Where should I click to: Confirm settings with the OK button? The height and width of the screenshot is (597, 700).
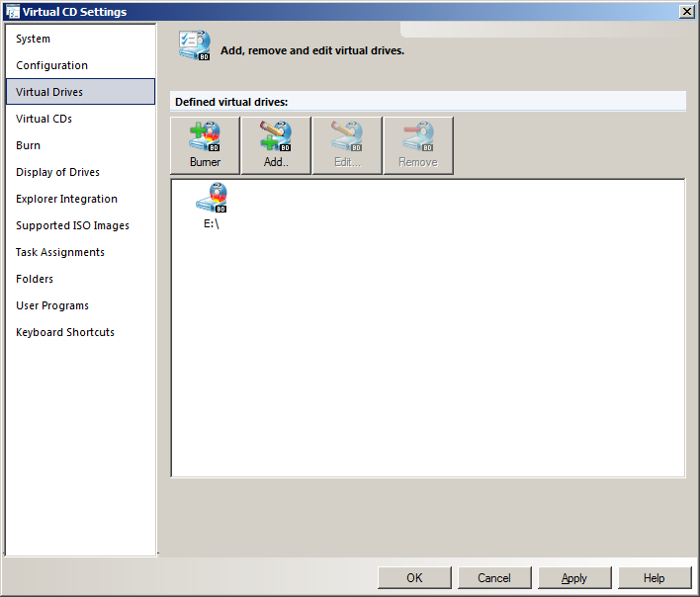point(414,578)
